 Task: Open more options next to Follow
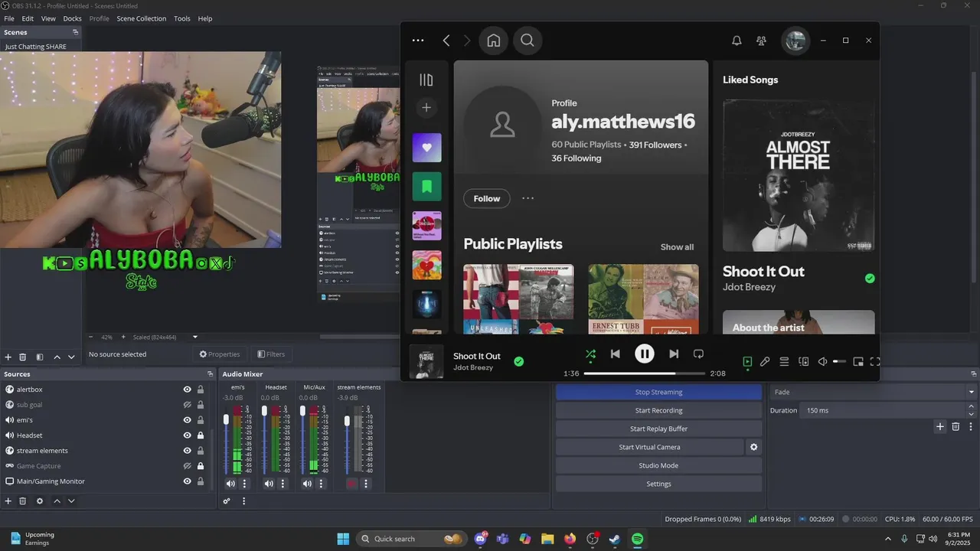click(x=528, y=198)
